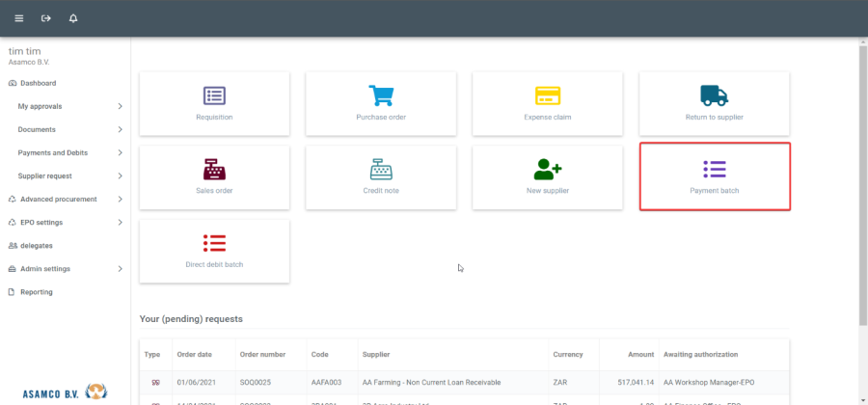Open the hamburger menu icon
868x405 pixels.
coord(18,18)
